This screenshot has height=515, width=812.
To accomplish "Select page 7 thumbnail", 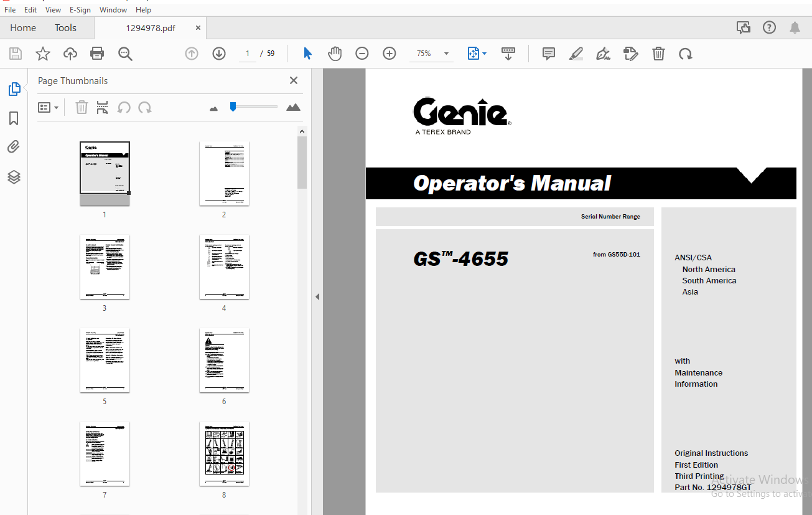I will 105,454.
